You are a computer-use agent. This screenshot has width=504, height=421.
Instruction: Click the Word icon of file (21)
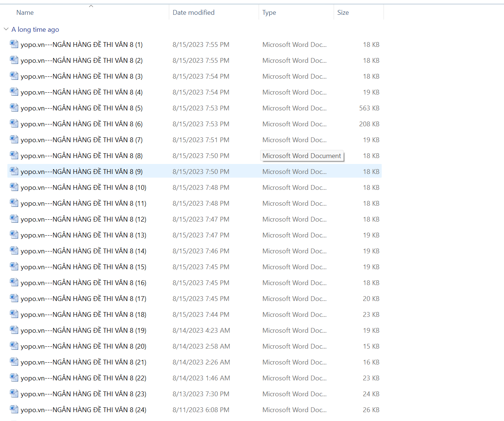14,362
